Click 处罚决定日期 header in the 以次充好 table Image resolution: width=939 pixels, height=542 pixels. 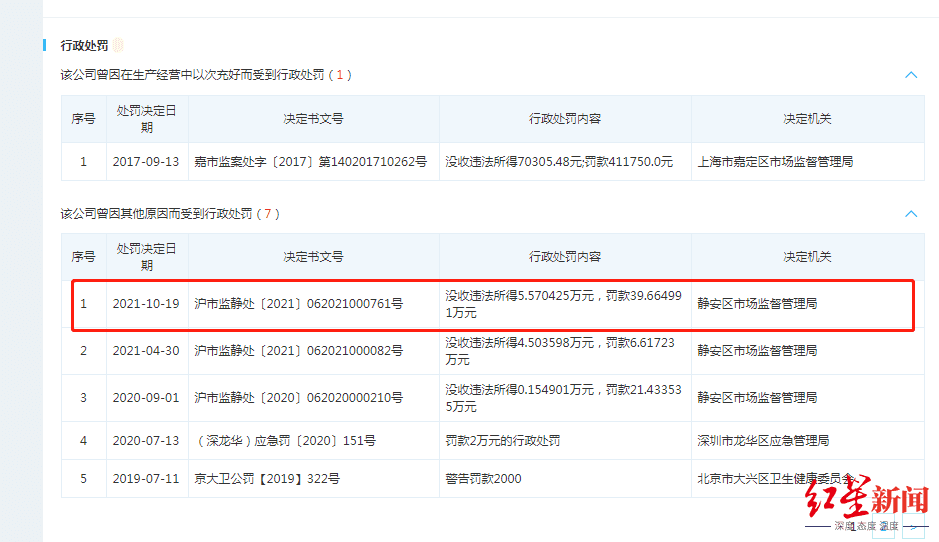(147, 119)
